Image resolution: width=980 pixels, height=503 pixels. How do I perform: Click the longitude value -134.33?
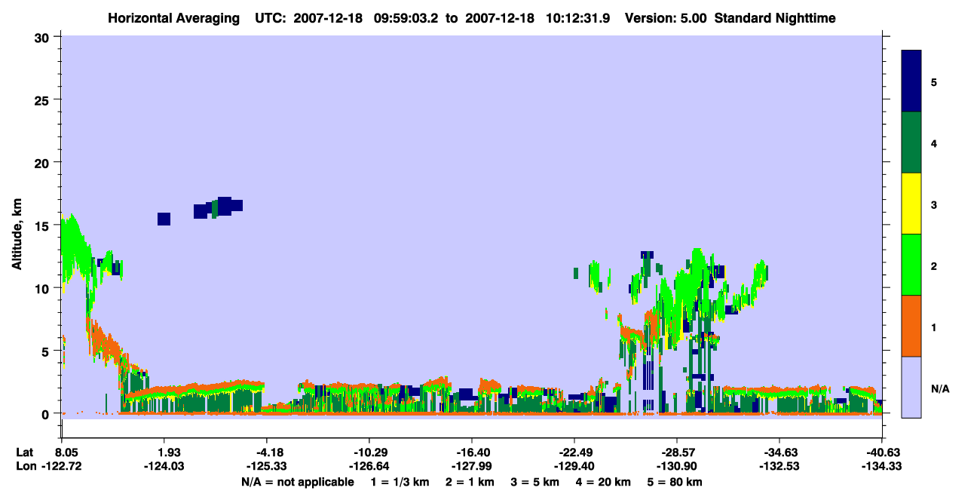tap(882, 466)
